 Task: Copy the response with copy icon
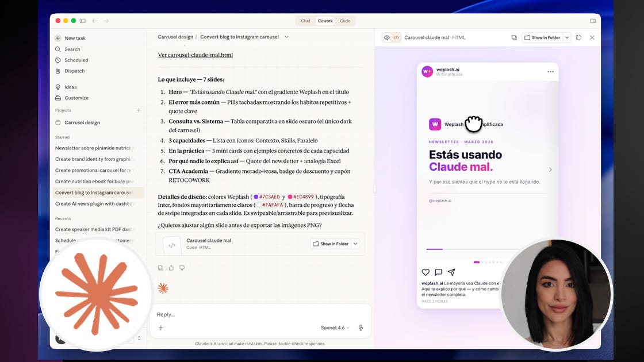tap(160, 268)
